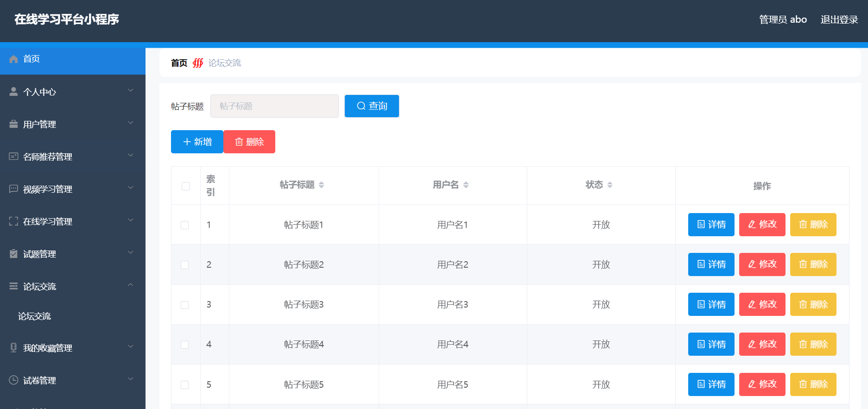Open the 名师推荐管理 menu item
The image size is (868, 409).
point(73,157)
